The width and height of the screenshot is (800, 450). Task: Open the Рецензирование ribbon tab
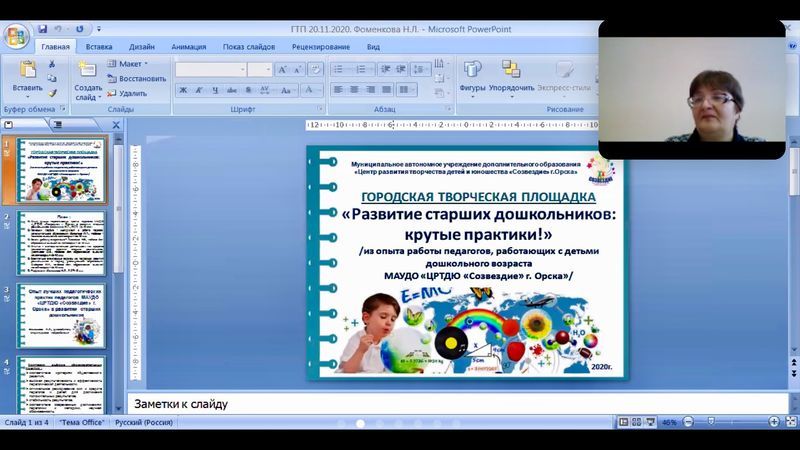(x=321, y=46)
